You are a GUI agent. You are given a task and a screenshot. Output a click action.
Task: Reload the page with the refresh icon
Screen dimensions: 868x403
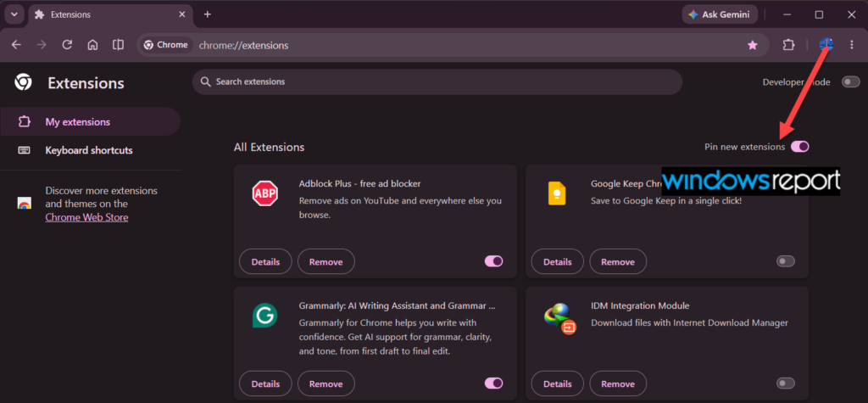(67, 45)
